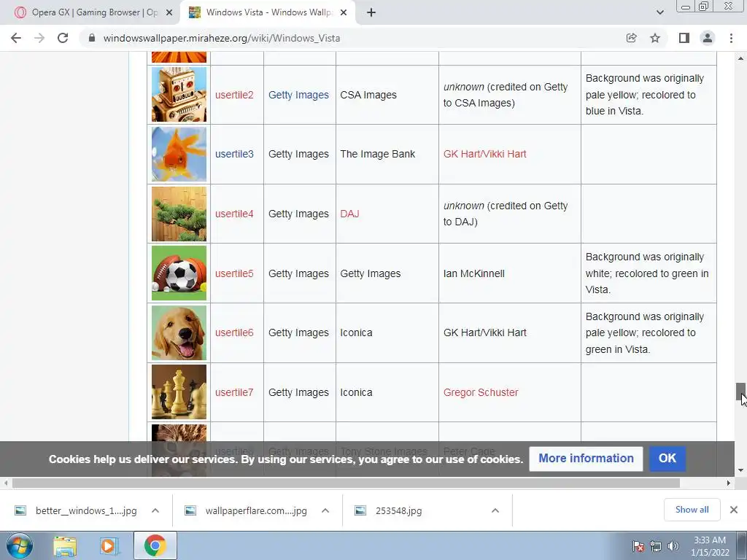Expand options for wallpaperflare.com download
Image resolution: width=747 pixels, height=560 pixels.
(325, 510)
